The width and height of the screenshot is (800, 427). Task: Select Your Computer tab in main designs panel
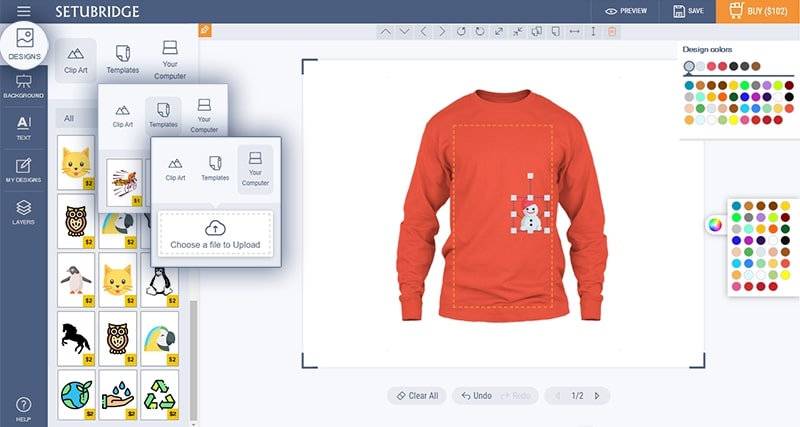click(x=170, y=60)
